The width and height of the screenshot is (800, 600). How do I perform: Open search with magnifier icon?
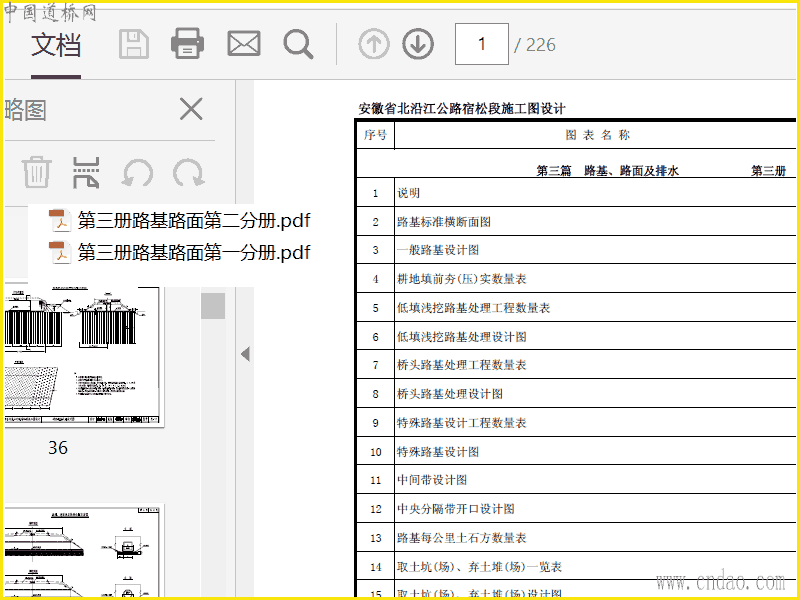[298, 44]
